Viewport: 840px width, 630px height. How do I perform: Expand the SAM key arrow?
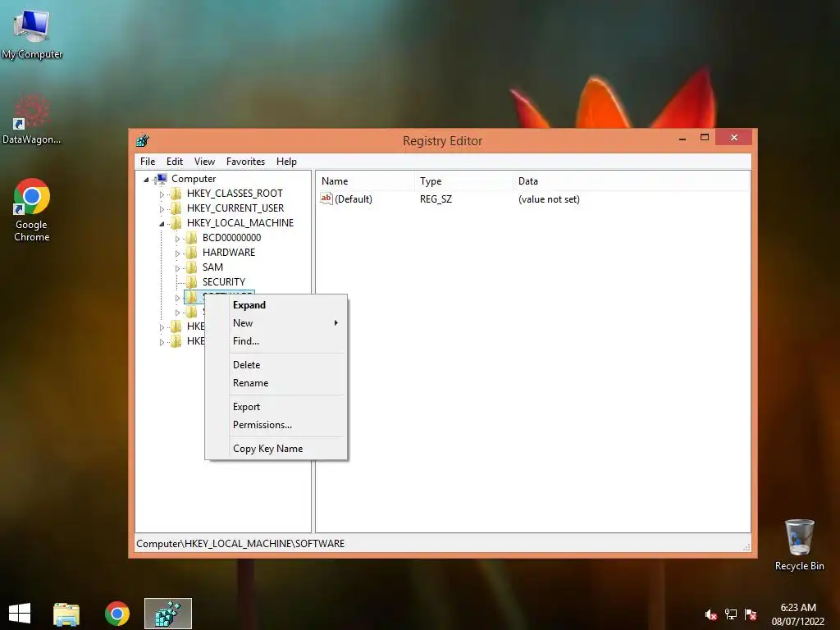(177, 268)
